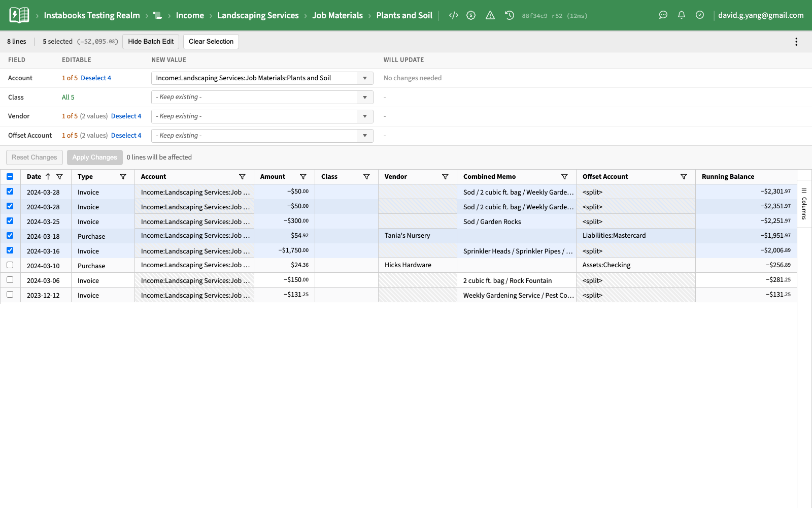Image resolution: width=812 pixels, height=508 pixels.
Task: Open the three-dot more options menu
Action: coord(796,42)
